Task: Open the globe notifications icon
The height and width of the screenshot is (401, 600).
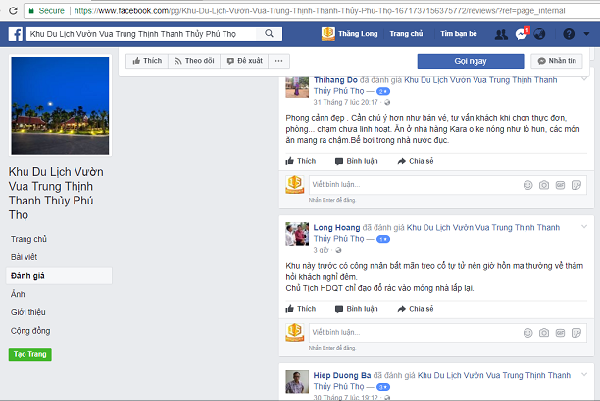Action: point(541,33)
